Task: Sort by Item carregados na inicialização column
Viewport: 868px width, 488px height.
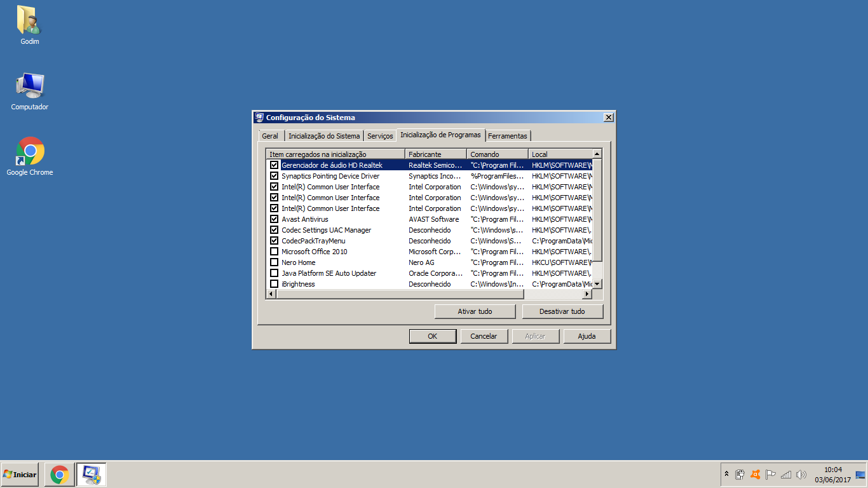Action: coord(336,154)
